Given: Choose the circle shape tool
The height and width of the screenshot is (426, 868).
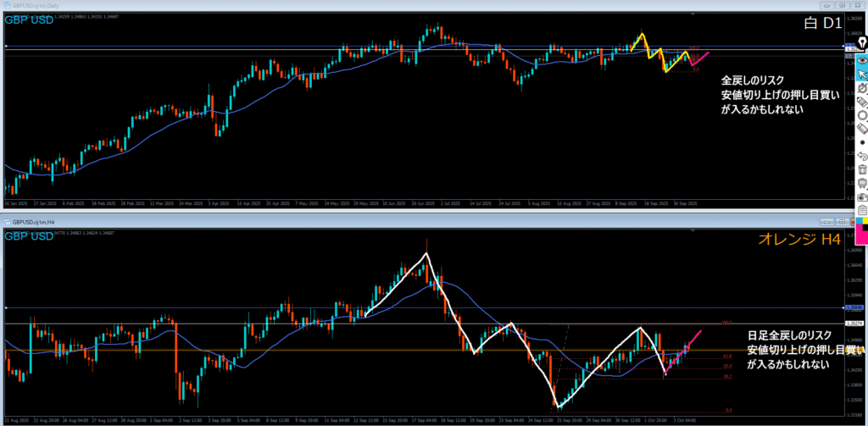Looking at the screenshot, I should pyautogui.click(x=862, y=114).
